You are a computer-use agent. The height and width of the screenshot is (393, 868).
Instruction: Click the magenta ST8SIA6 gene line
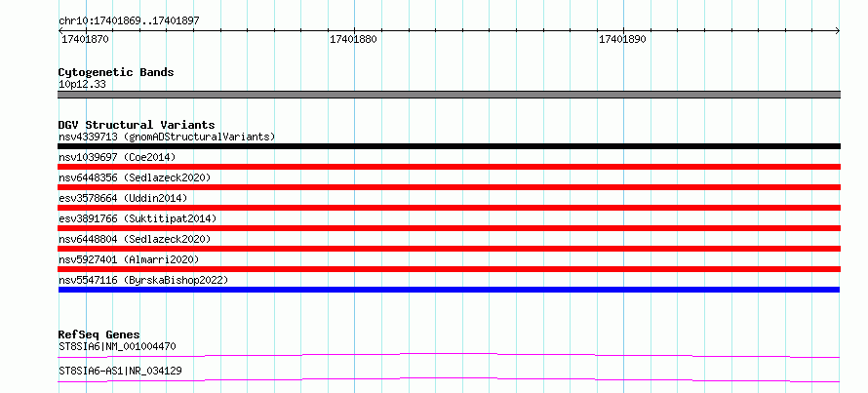pos(449,355)
